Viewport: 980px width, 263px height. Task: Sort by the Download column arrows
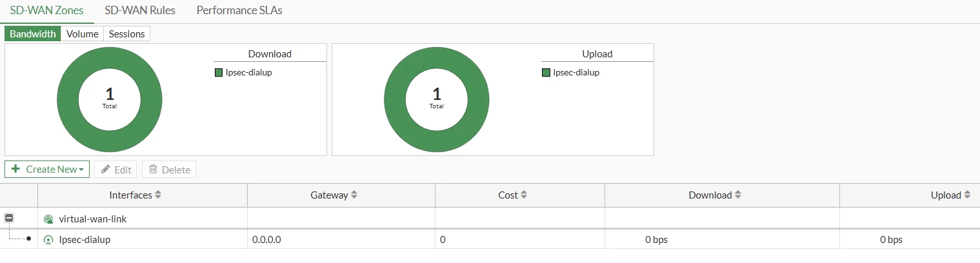tap(738, 195)
